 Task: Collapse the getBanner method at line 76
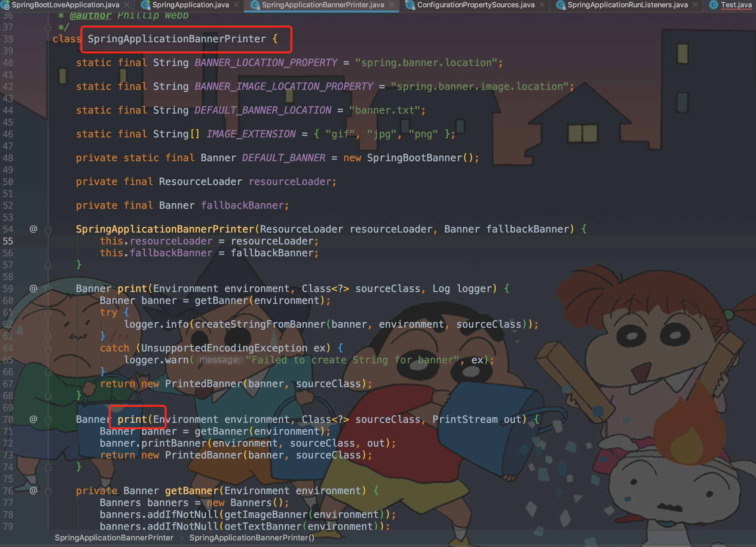pos(48,491)
